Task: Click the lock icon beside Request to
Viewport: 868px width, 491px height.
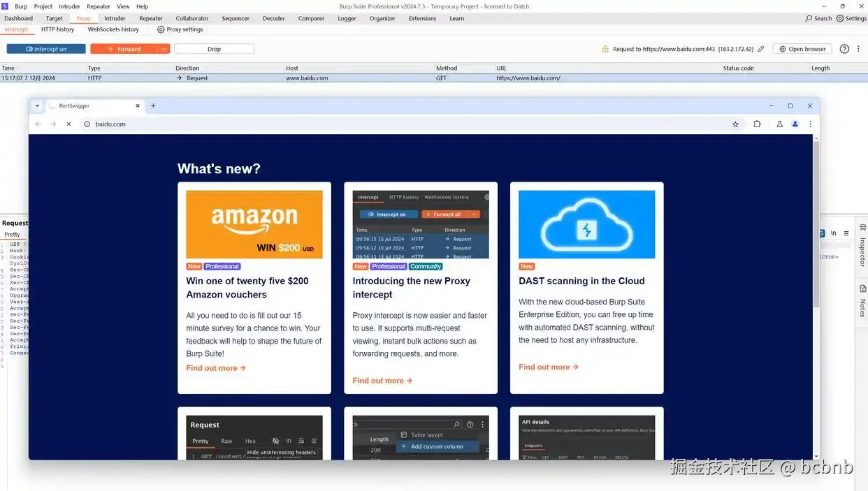Action: (605, 49)
